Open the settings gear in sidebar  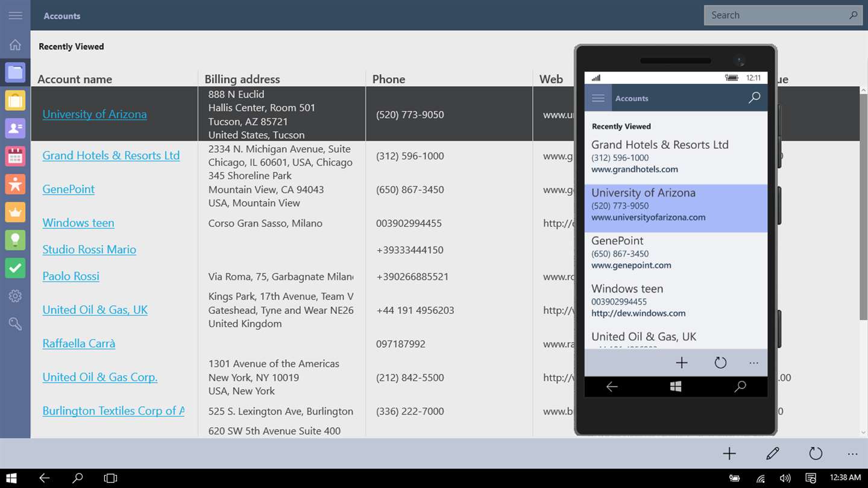click(x=15, y=296)
